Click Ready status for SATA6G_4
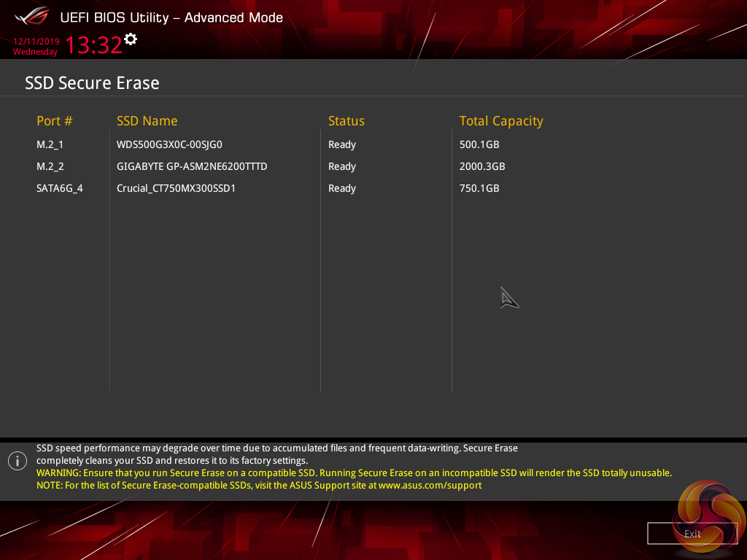Screen dimensions: 747x560 (342, 189)
